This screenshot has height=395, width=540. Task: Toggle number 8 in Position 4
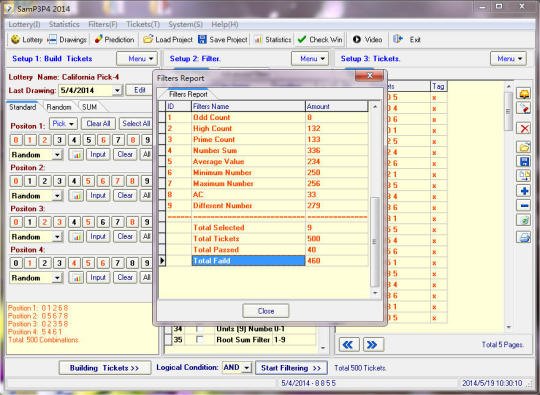coord(132,263)
